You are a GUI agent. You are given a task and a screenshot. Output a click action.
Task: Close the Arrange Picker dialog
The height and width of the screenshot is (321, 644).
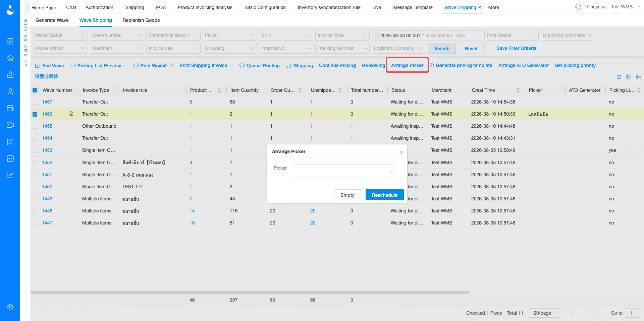pos(401,152)
